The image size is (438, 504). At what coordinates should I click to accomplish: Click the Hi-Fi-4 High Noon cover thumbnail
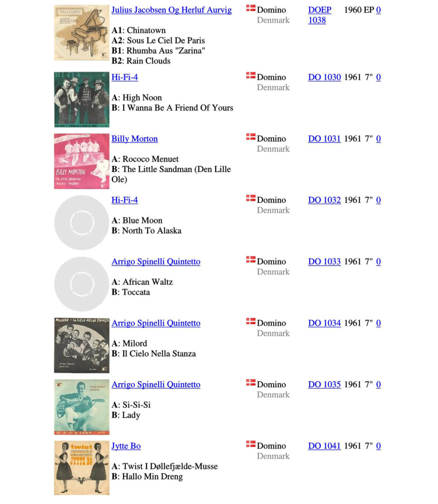point(82,100)
